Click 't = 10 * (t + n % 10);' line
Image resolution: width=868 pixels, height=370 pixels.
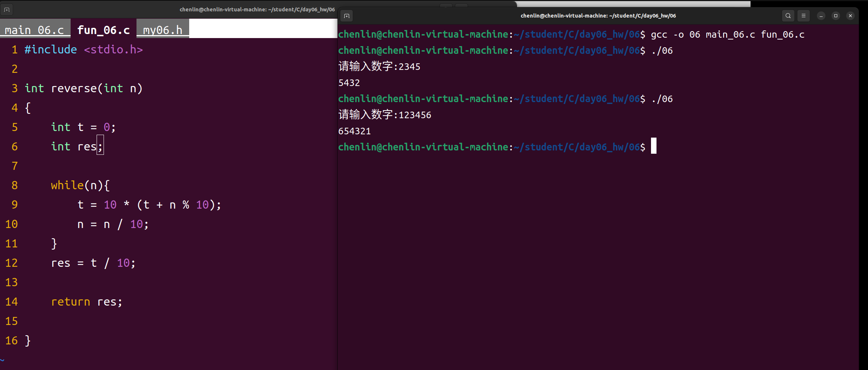click(149, 205)
